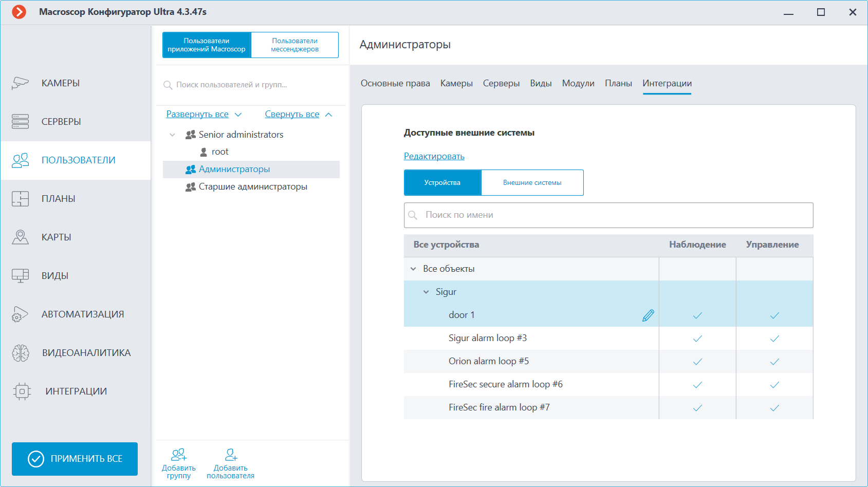Image resolution: width=868 pixels, height=487 pixels.
Task: Select the Пользователи sidebar icon
Action: point(20,160)
